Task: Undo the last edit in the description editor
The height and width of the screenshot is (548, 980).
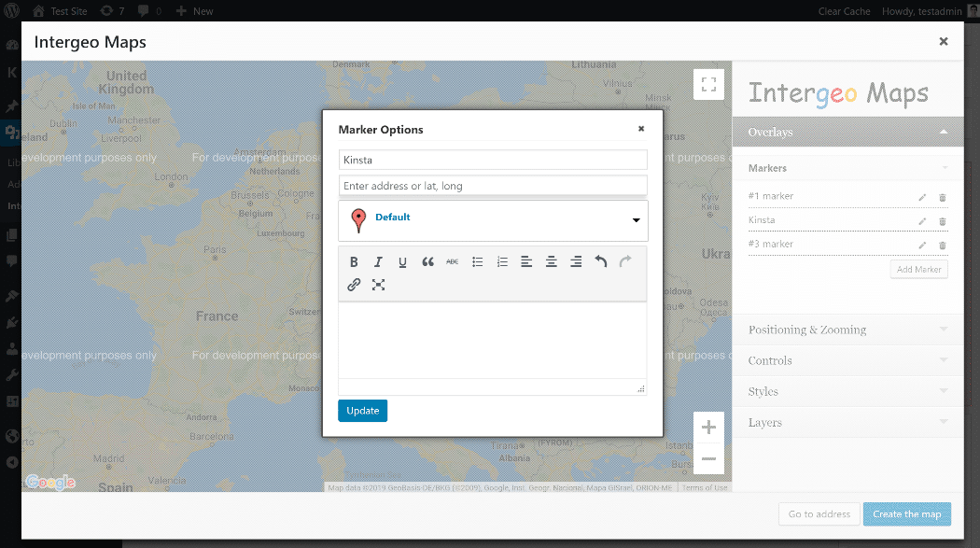Action: [601, 261]
